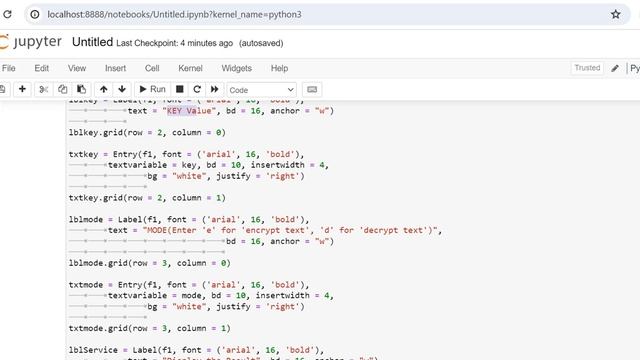
Task: Click the textvariable = mode line
Action: [x=221, y=296]
